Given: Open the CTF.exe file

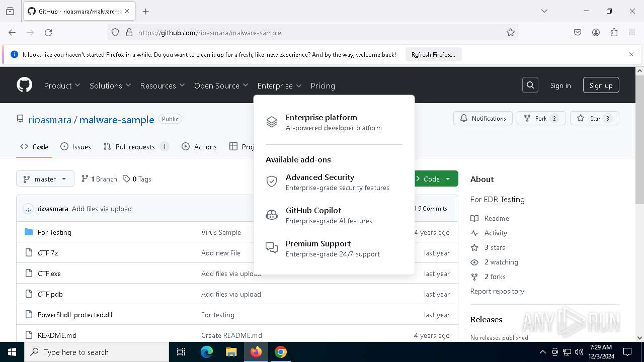Looking at the screenshot, I should tap(49, 274).
